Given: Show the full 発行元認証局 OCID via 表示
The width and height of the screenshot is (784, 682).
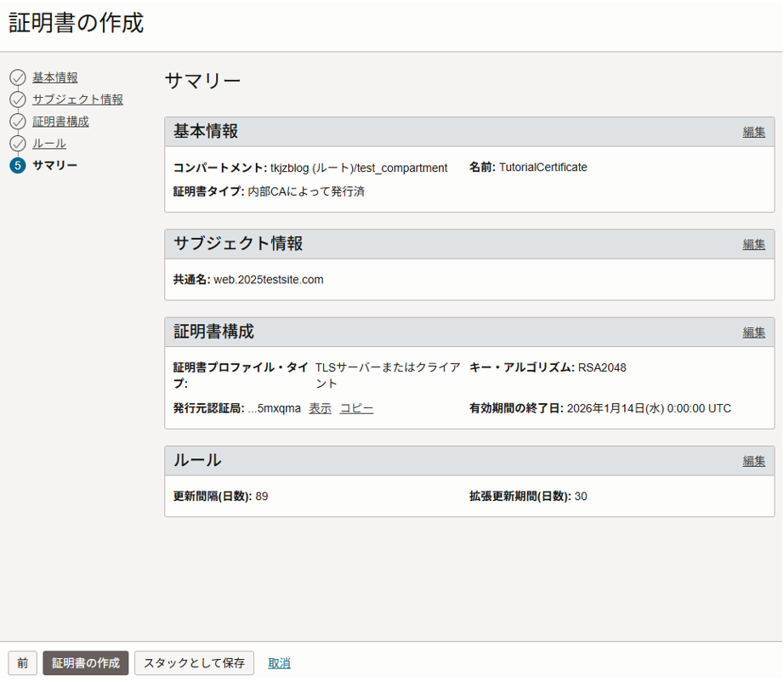Looking at the screenshot, I should pos(320,408).
